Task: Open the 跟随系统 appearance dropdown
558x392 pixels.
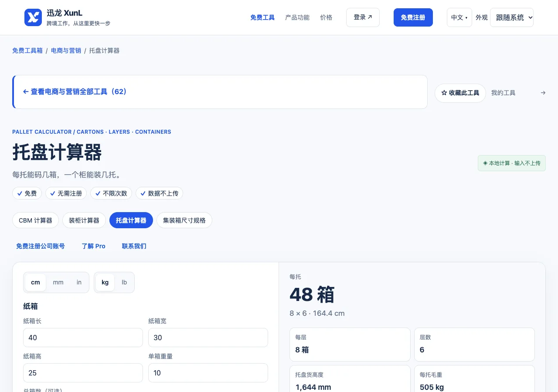Action: [512, 17]
